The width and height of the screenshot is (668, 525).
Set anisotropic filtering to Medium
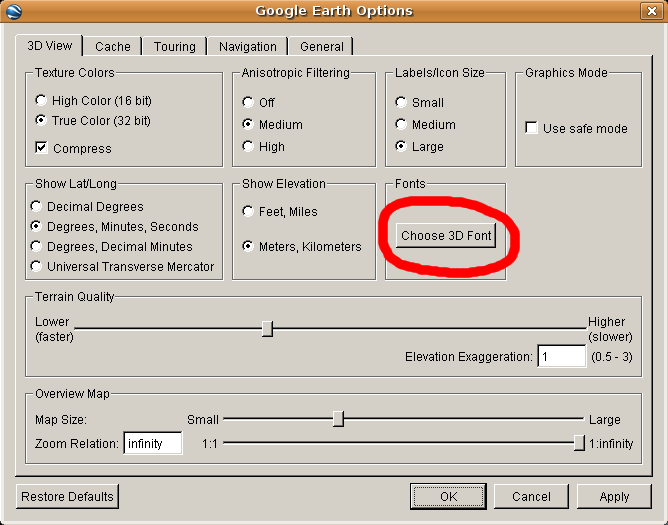[273, 124]
